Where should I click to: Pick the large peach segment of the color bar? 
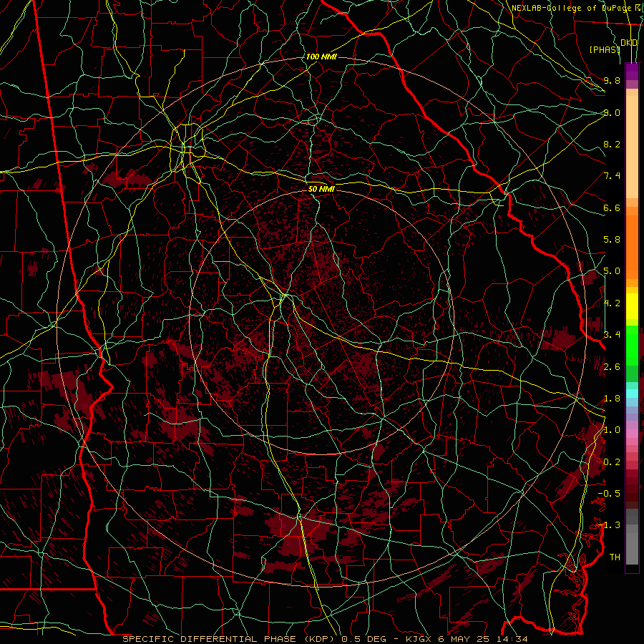click(632, 147)
